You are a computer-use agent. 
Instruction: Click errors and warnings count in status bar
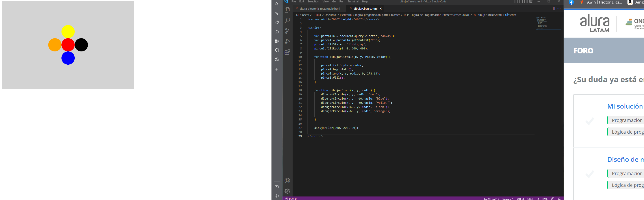(291, 198)
